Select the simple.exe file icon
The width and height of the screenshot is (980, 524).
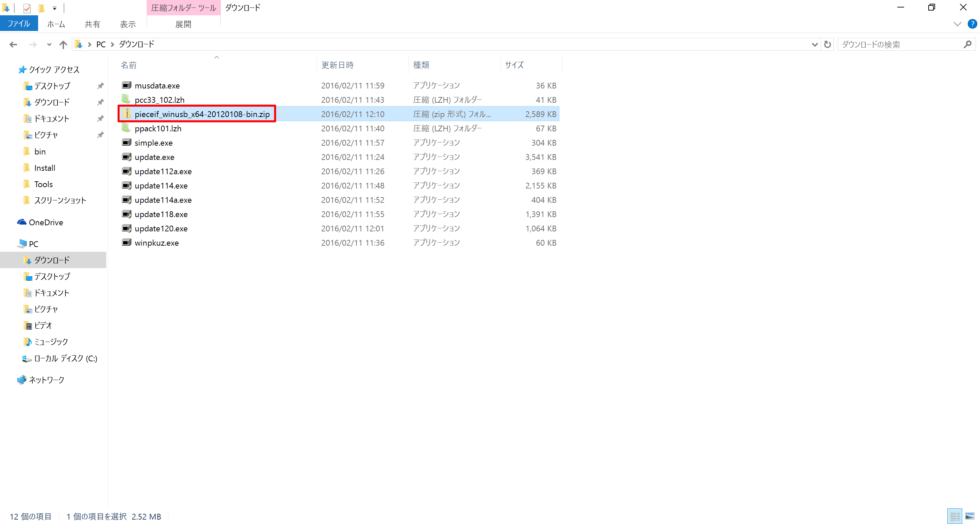click(x=126, y=142)
